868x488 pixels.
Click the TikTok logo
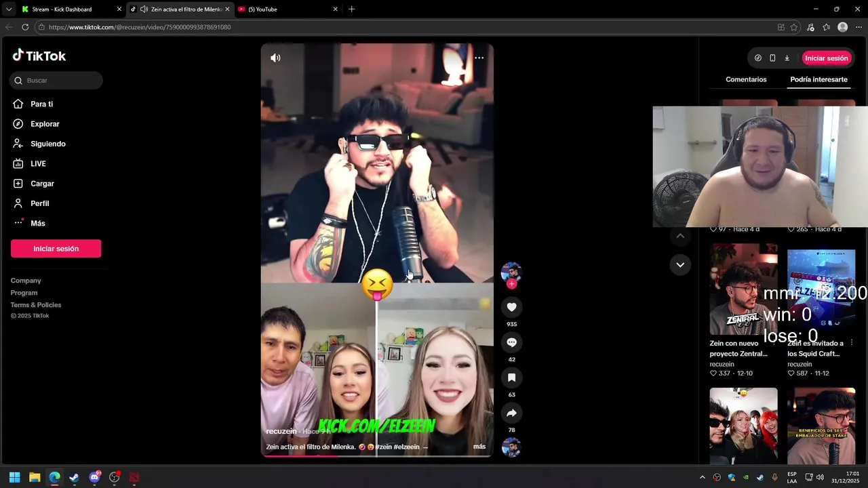[39, 56]
